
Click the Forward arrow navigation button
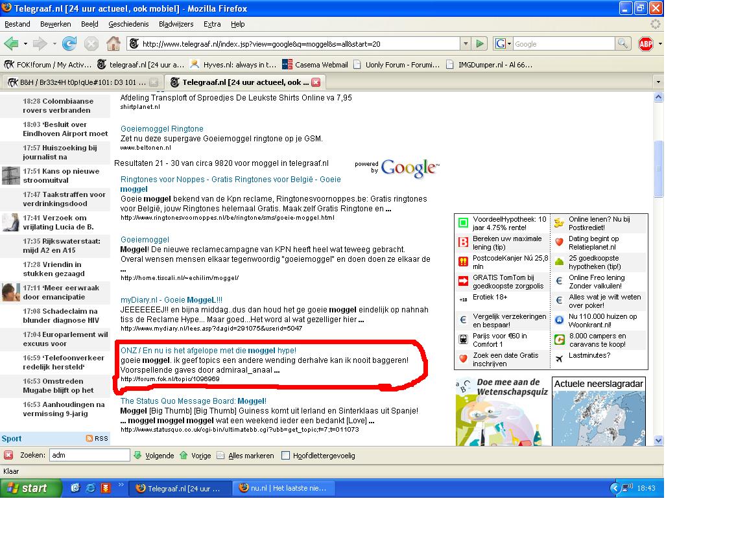[x=40, y=44]
